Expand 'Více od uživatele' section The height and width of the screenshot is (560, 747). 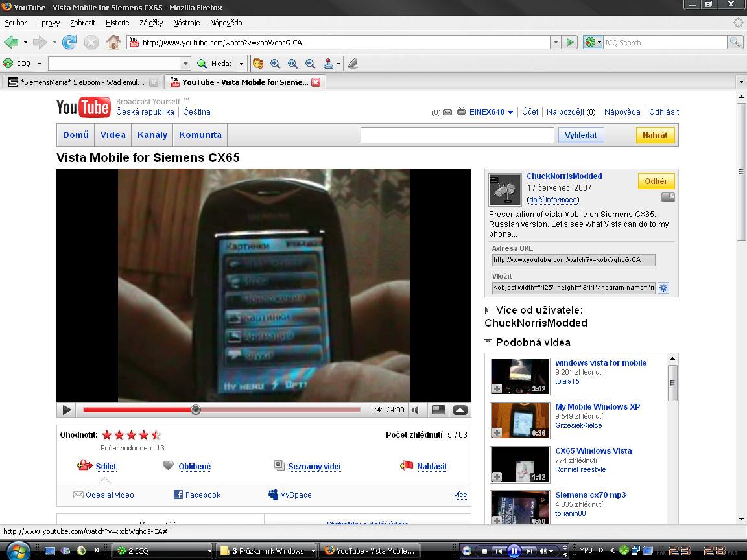pyautogui.click(x=487, y=310)
